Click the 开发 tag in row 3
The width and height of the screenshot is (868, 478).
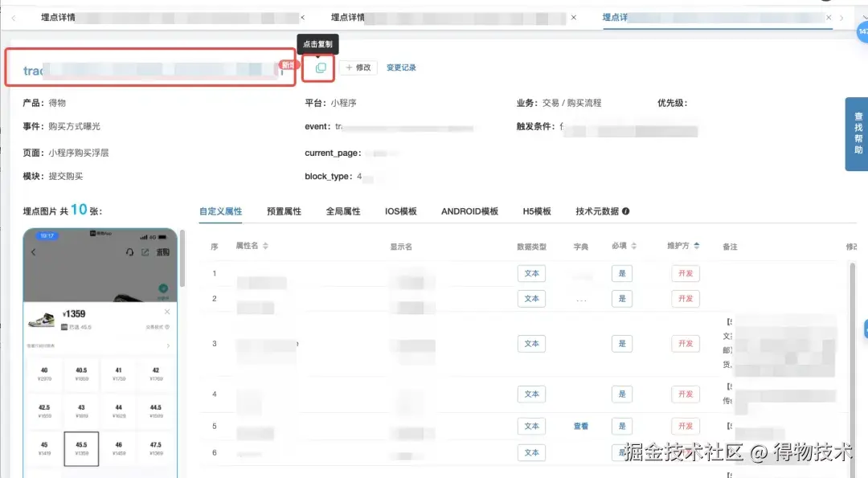click(x=686, y=344)
